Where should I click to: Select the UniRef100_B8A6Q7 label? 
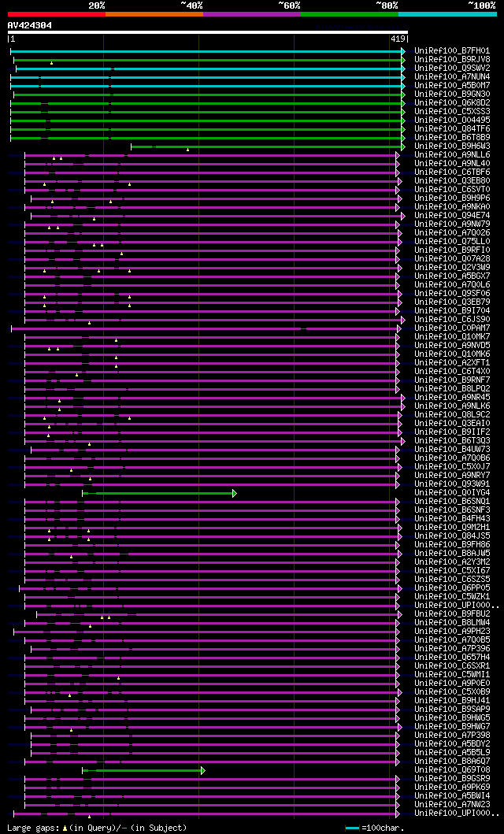(453, 761)
